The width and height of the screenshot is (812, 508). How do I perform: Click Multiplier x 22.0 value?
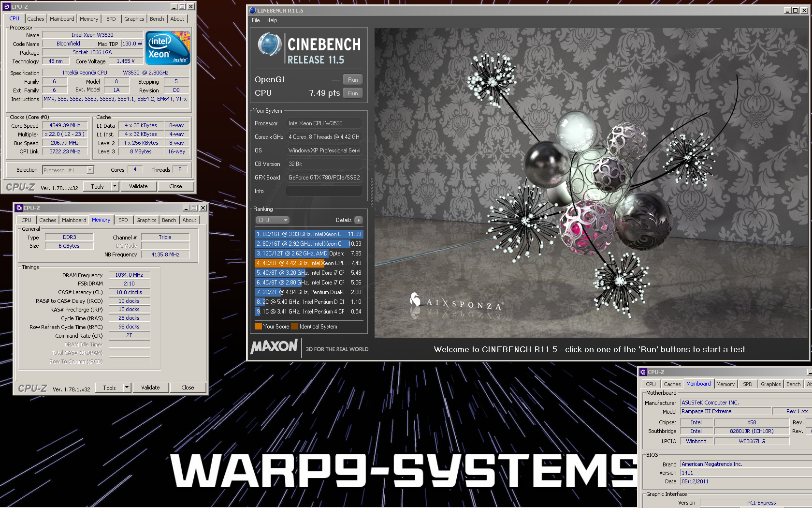click(x=65, y=134)
